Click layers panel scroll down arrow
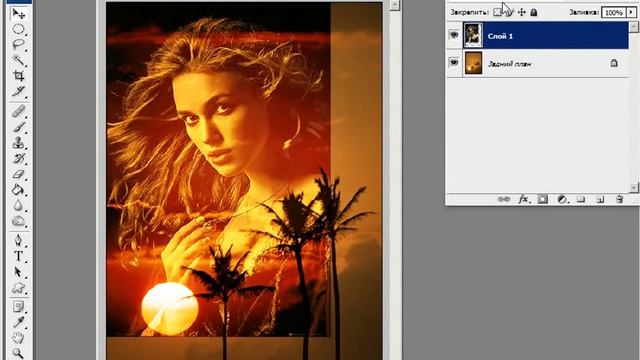 [x=633, y=187]
